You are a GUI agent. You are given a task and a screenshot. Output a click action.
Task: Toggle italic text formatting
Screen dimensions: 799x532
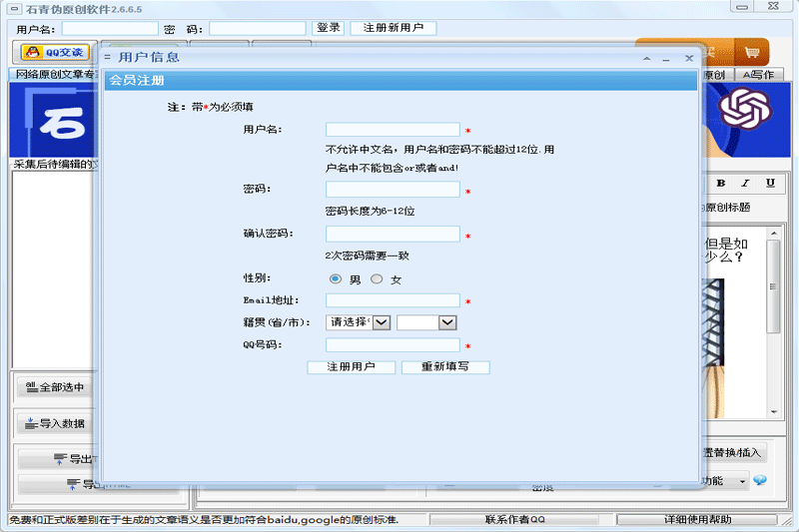point(745,183)
